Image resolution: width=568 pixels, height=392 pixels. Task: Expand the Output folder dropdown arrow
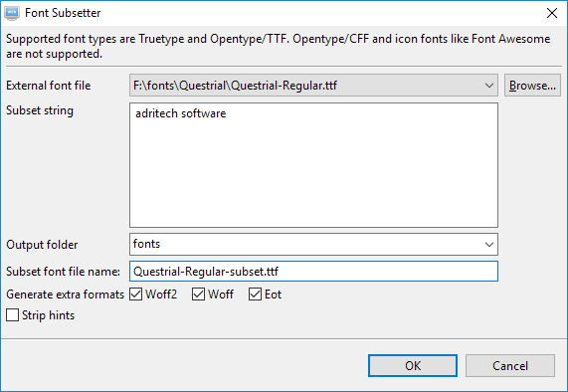[x=489, y=244]
